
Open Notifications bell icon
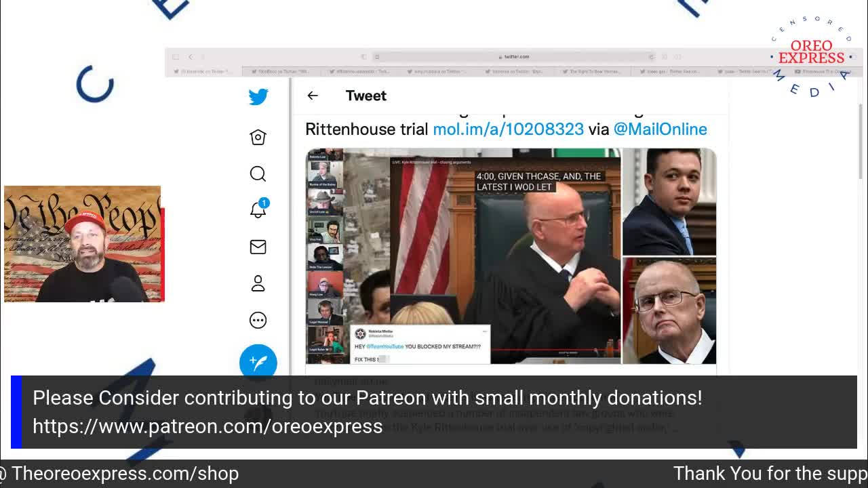[258, 209]
